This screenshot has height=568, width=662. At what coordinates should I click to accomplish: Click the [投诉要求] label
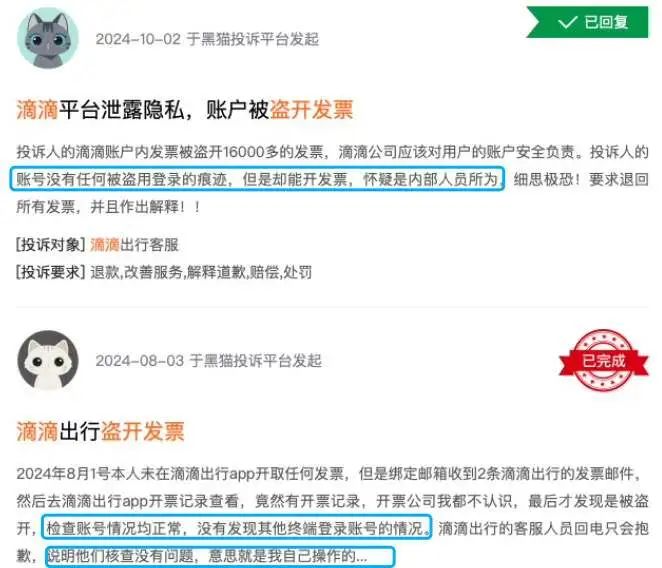pyautogui.click(x=51, y=272)
